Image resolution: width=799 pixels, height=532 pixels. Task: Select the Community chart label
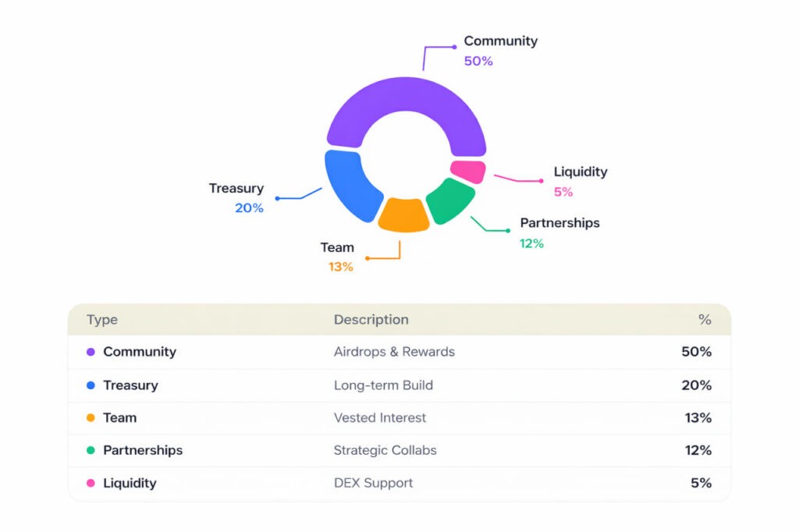pyautogui.click(x=500, y=41)
